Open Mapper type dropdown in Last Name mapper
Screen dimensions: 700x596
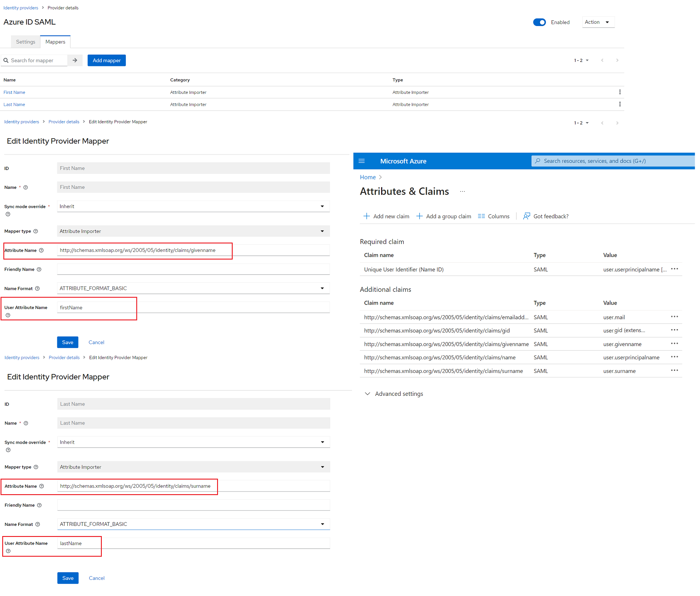click(x=194, y=467)
